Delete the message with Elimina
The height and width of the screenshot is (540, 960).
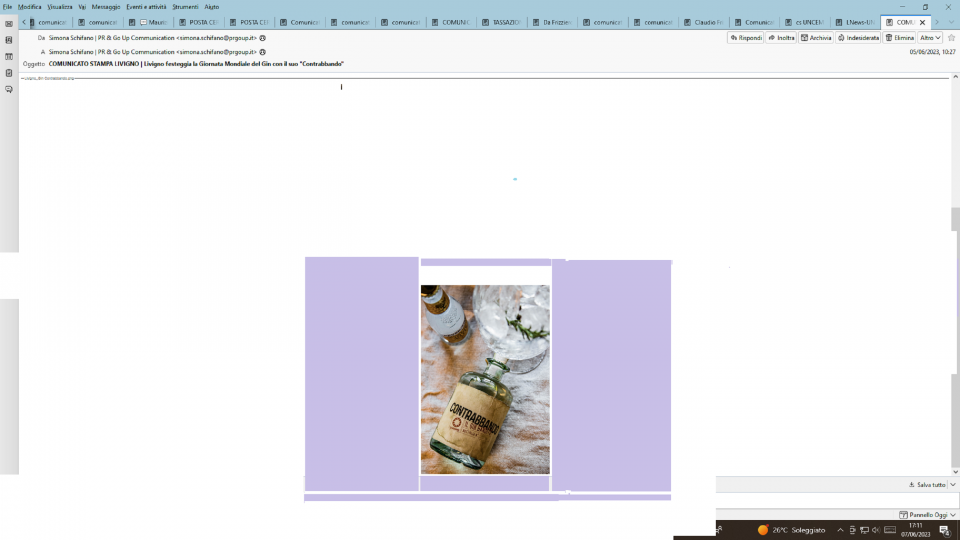[899, 38]
